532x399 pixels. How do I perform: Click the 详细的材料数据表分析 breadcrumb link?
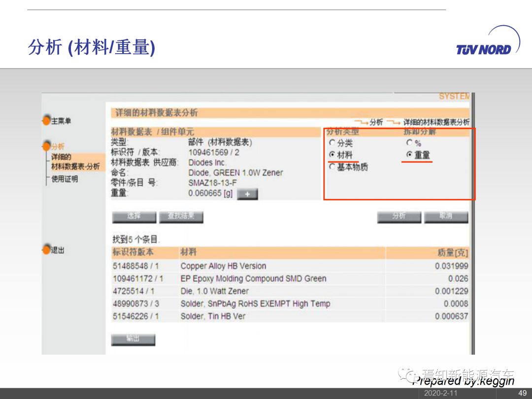436,122
